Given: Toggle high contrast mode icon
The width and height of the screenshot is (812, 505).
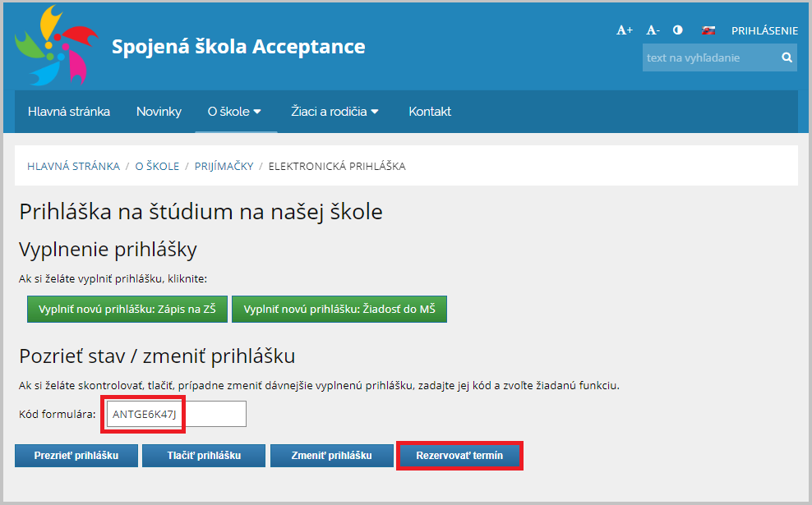Looking at the screenshot, I should point(677,30).
